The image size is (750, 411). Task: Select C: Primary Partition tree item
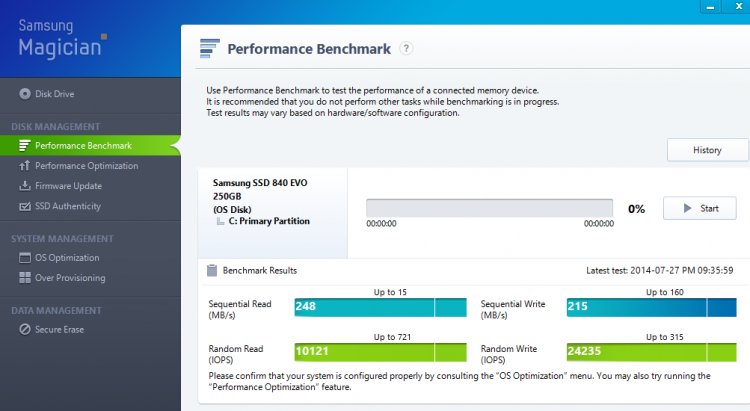pyautogui.click(x=269, y=221)
